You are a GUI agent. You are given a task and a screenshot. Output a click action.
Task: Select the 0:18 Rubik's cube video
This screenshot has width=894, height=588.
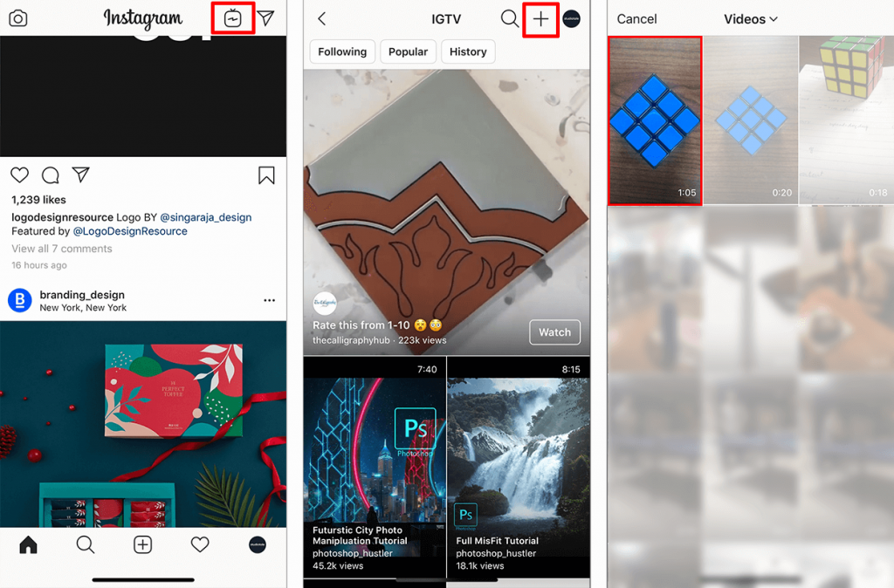[x=847, y=120]
